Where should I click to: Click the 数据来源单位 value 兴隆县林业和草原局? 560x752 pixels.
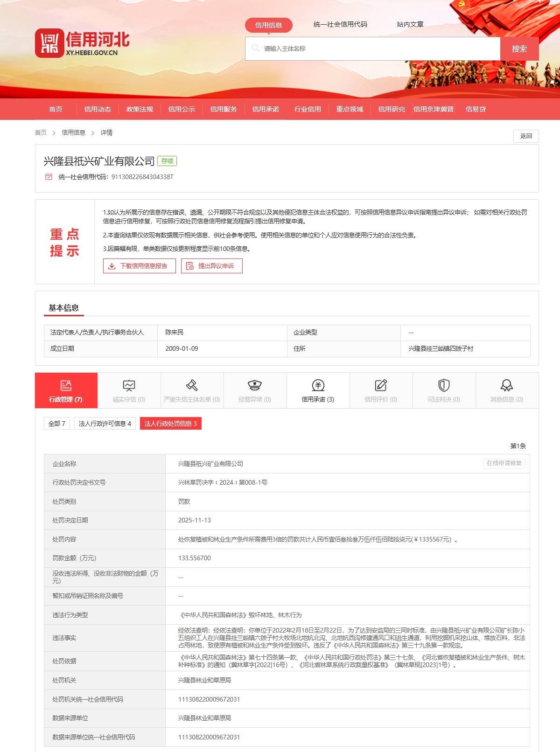[204, 718]
